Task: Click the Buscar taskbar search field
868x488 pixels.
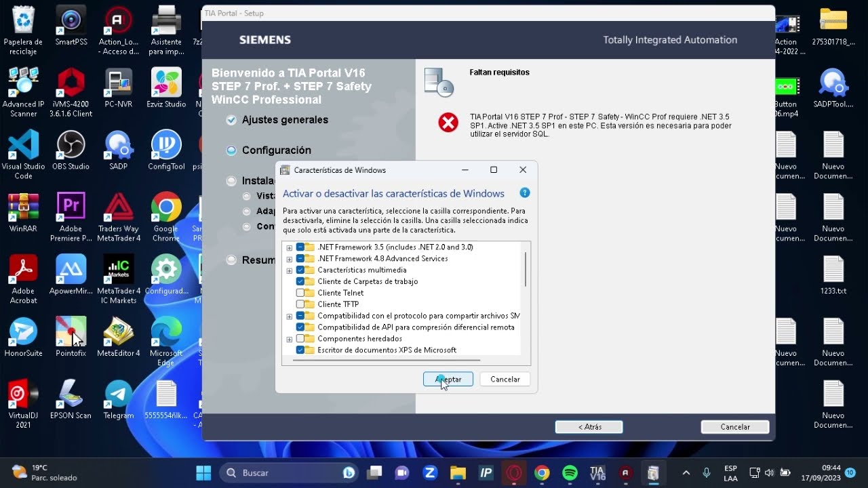Action: (x=290, y=472)
